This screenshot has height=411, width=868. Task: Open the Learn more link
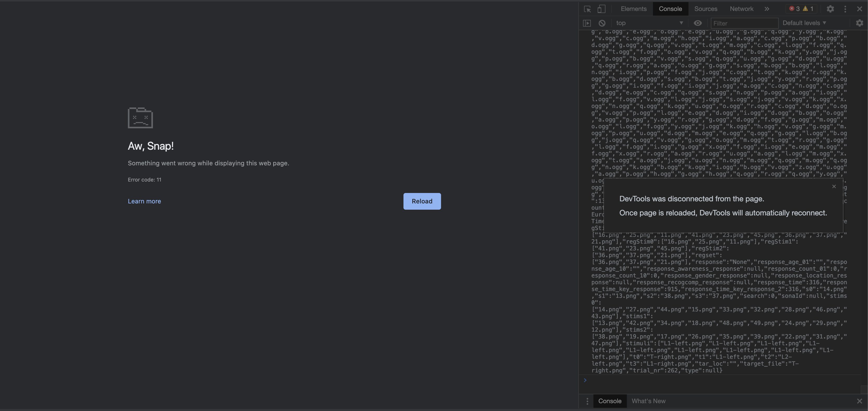point(144,201)
